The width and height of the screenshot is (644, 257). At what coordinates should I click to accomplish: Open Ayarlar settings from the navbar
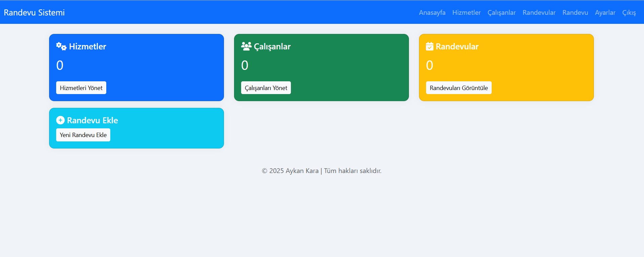605,12
